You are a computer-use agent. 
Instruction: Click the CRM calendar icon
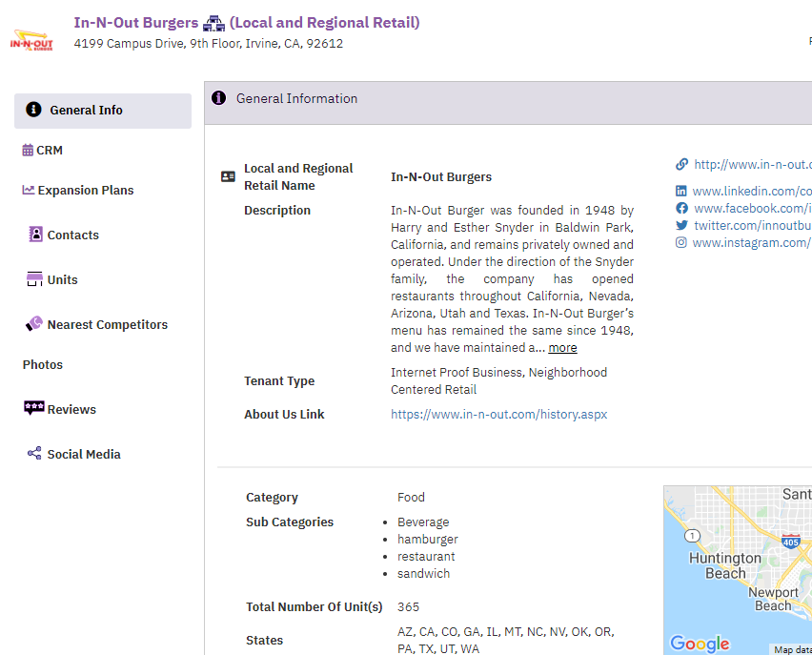[28, 150]
